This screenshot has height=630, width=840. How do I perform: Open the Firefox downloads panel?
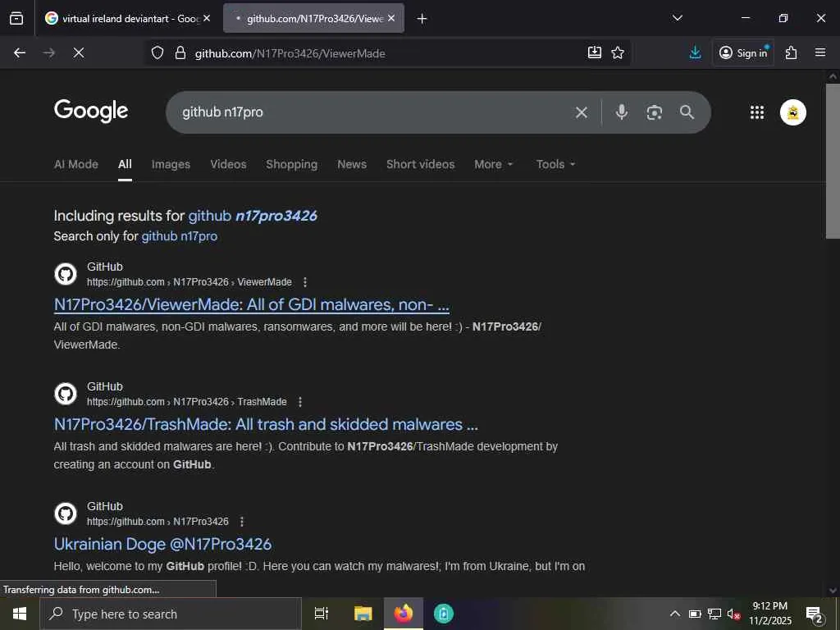(695, 52)
